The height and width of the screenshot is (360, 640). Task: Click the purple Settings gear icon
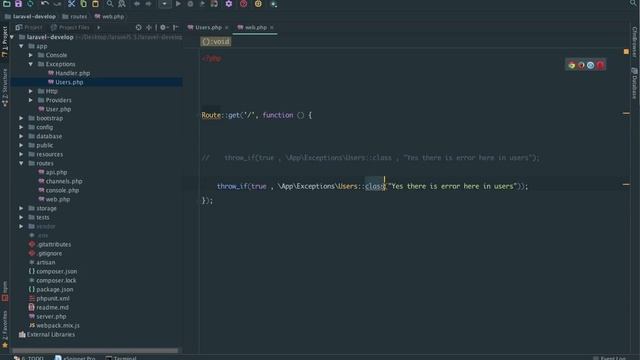pos(229,4)
